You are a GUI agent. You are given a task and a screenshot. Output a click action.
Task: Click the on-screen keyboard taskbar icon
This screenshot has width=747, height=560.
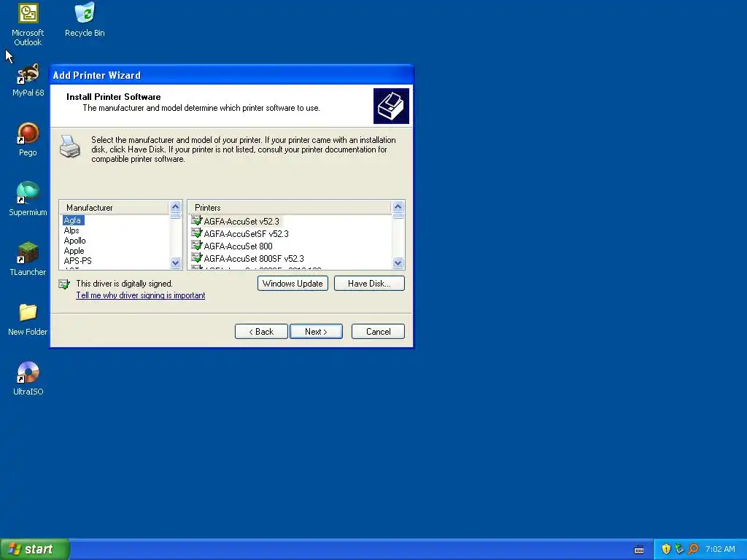tap(639, 550)
